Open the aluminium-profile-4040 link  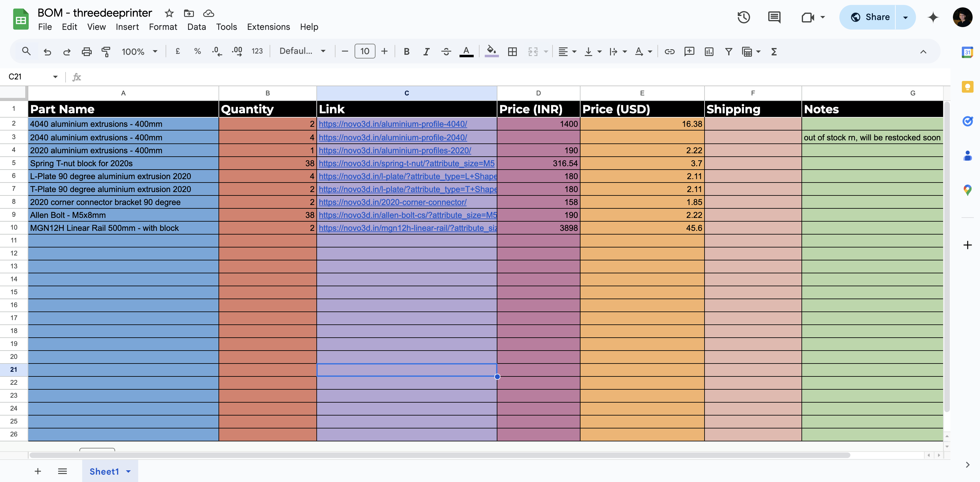pyautogui.click(x=393, y=124)
